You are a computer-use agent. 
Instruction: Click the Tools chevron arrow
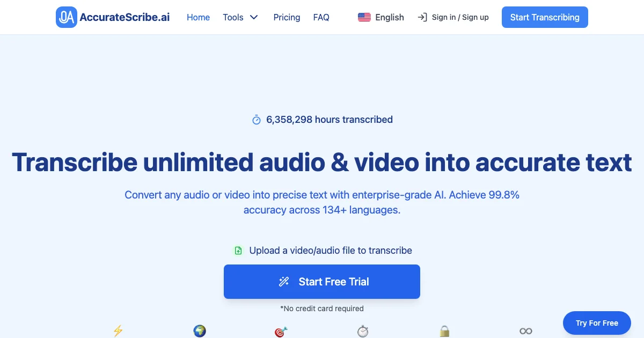tap(254, 17)
